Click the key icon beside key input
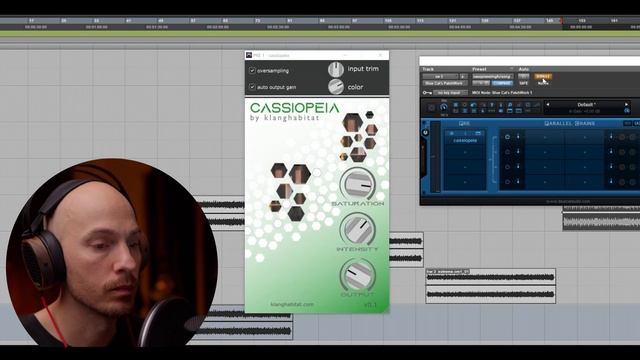 (x=427, y=93)
